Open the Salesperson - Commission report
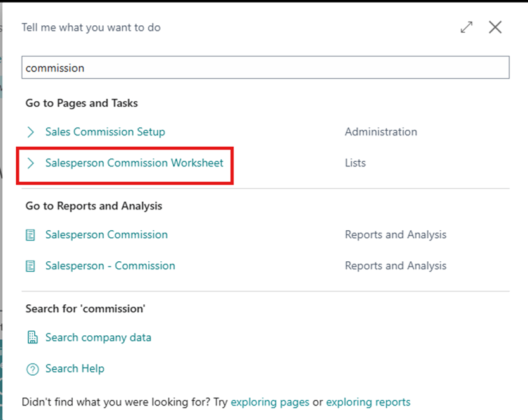This screenshot has height=420, width=528. [x=110, y=266]
